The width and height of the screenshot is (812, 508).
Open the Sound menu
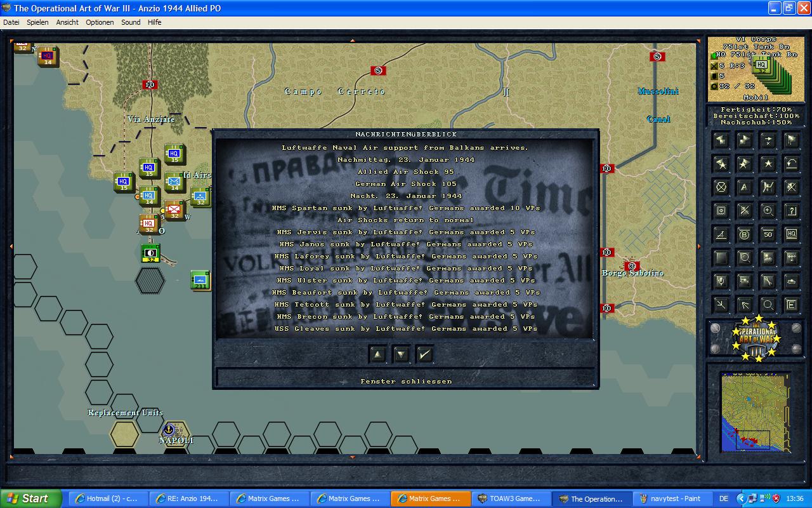coord(131,22)
